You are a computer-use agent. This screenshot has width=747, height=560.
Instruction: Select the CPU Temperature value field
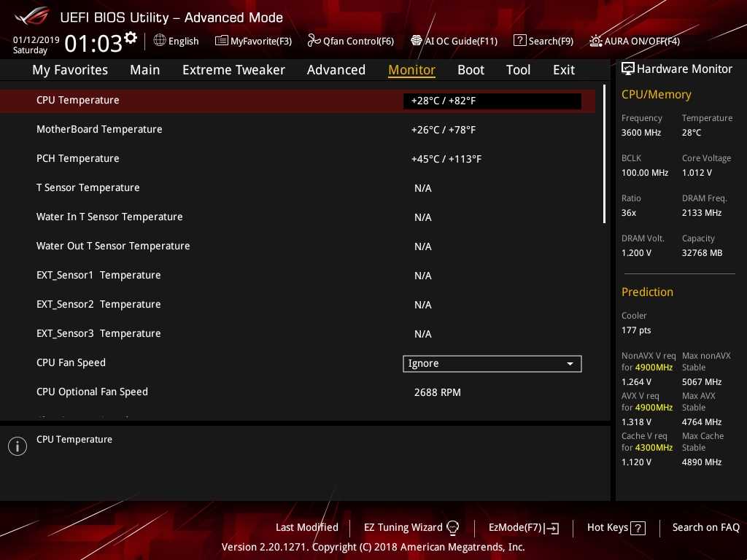point(492,101)
